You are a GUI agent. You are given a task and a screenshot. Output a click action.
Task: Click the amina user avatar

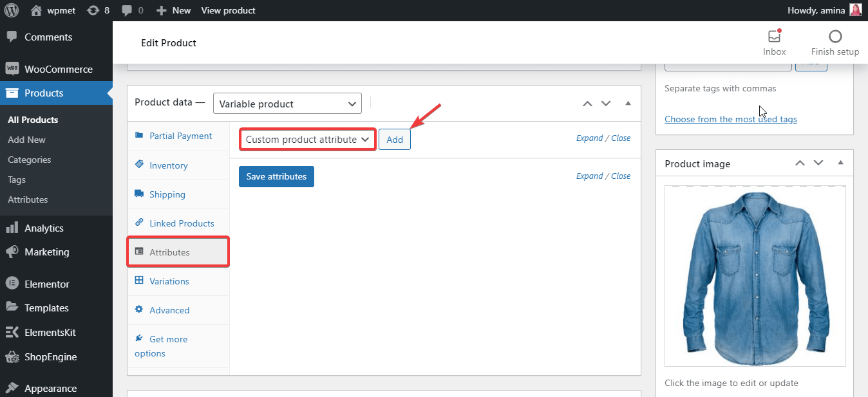point(855,10)
